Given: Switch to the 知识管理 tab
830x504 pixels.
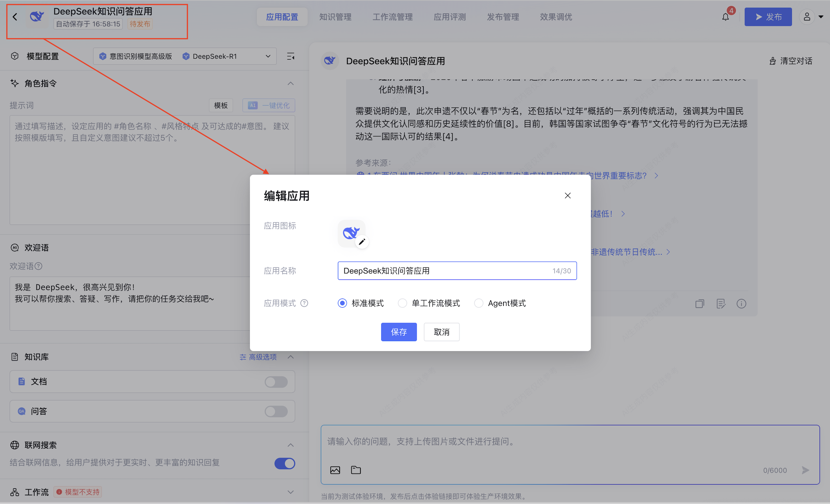Looking at the screenshot, I should point(335,17).
